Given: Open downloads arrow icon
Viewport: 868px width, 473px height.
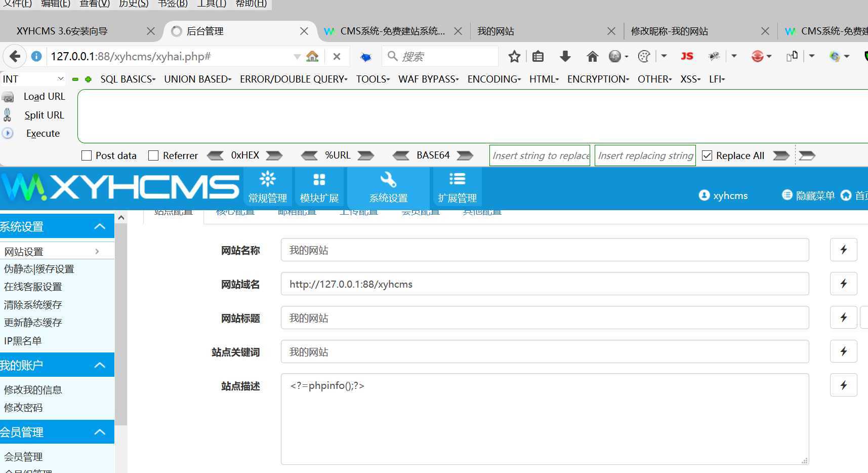Looking at the screenshot, I should (565, 56).
